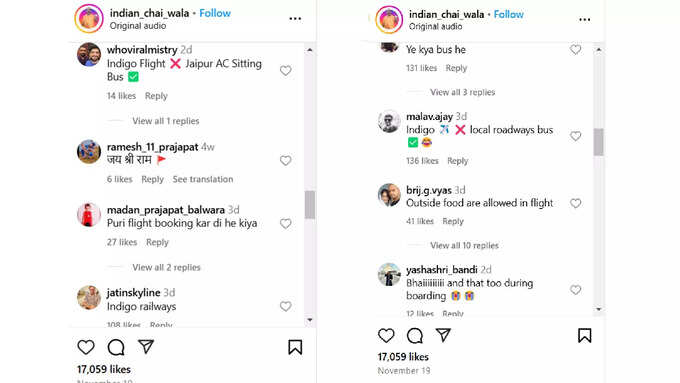Bookmark the right post
680x383 pixels.
click(585, 335)
